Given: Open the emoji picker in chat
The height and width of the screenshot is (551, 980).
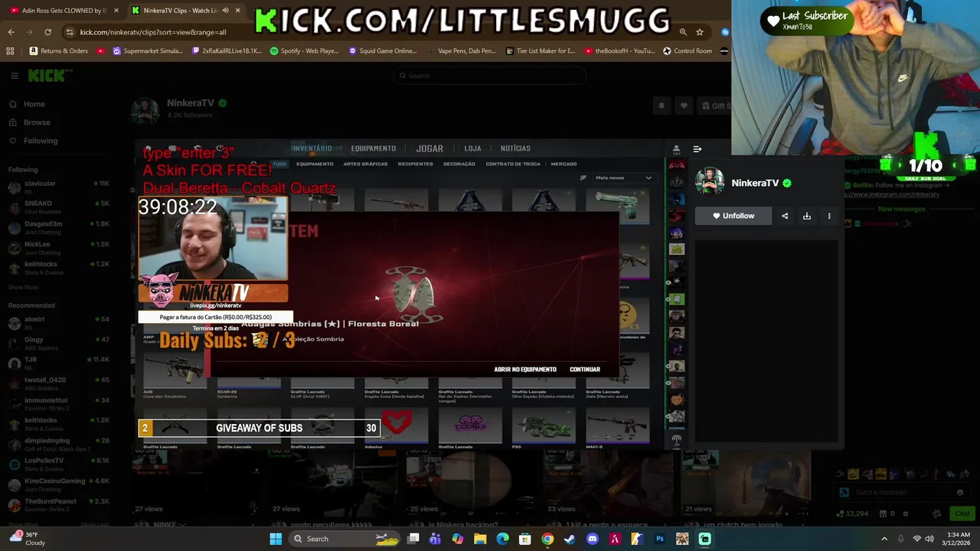Looking at the screenshot, I should click(x=960, y=492).
